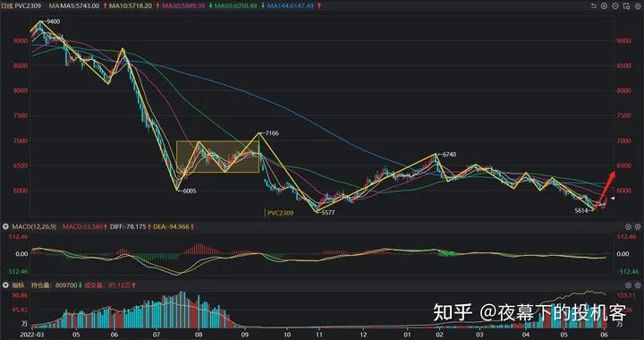Click the 6500 label on right price axis

coord(624,166)
